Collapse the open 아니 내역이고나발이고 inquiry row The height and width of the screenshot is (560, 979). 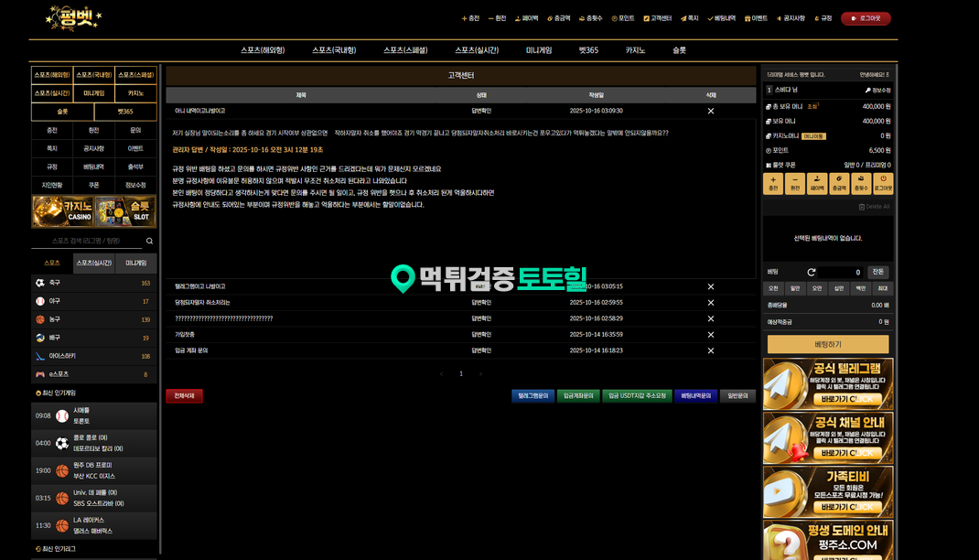click(x=200, y=111)
